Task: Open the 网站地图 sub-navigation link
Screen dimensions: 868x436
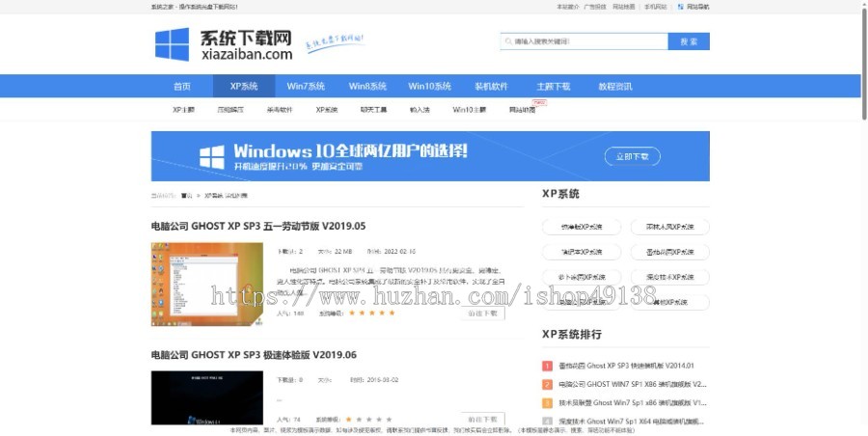Action: [522, 110]
